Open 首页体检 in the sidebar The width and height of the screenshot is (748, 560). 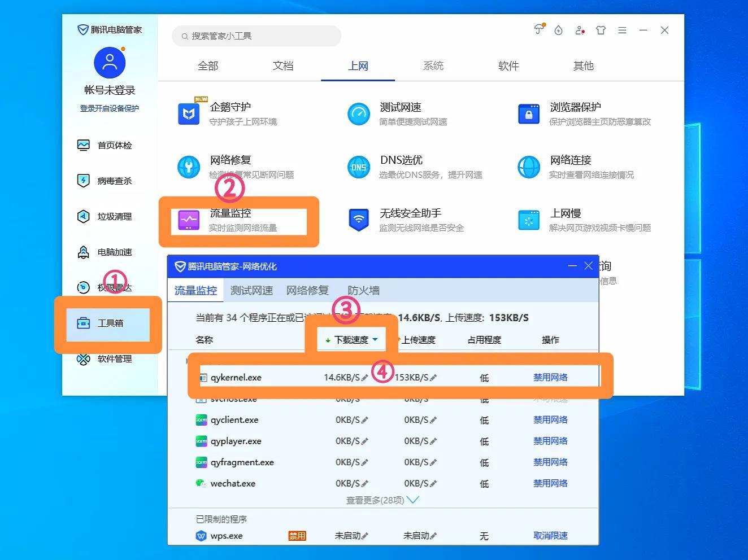tap(105, 145)
